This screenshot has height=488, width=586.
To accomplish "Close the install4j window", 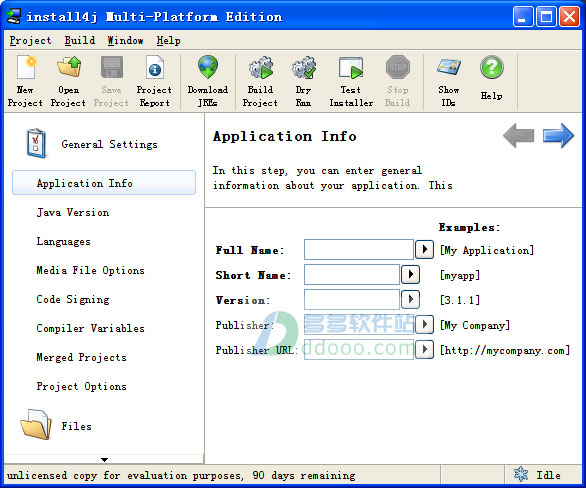I will [569, 16].
